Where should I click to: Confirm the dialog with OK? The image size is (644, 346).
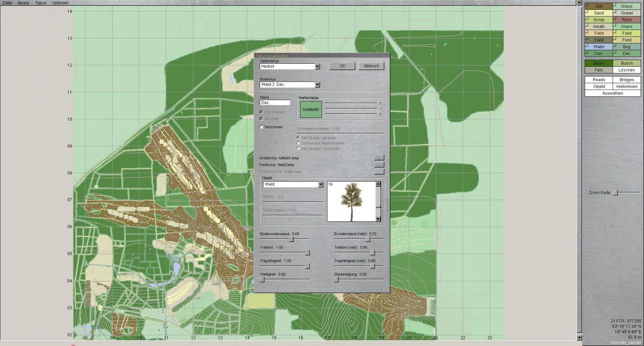click(x=342, y=66)
